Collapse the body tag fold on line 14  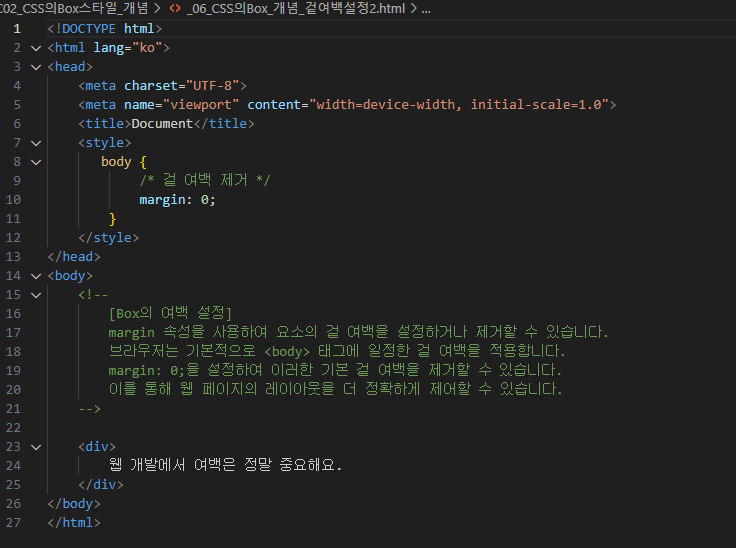36,276
